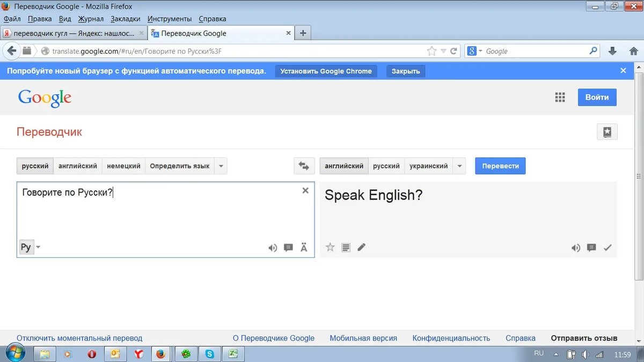644x362 pixels.
Task: Open a new browser tab
Action: [x=303, y=33]
